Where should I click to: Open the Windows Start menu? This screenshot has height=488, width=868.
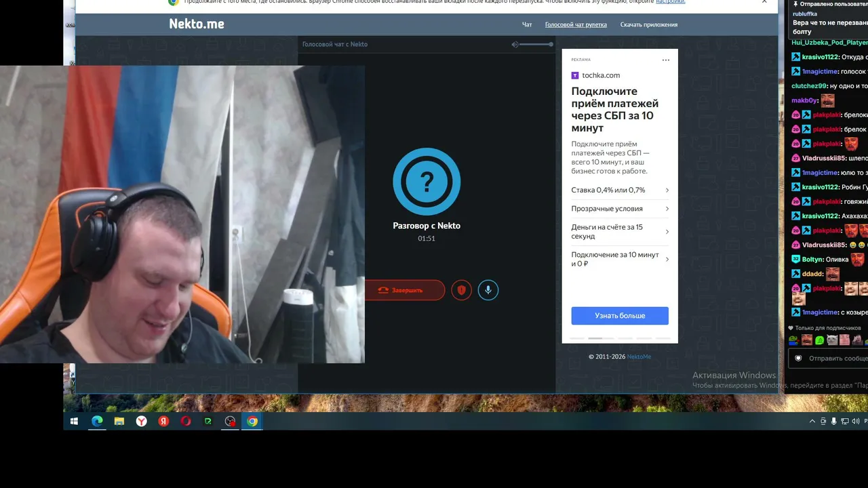click(74, 422)
